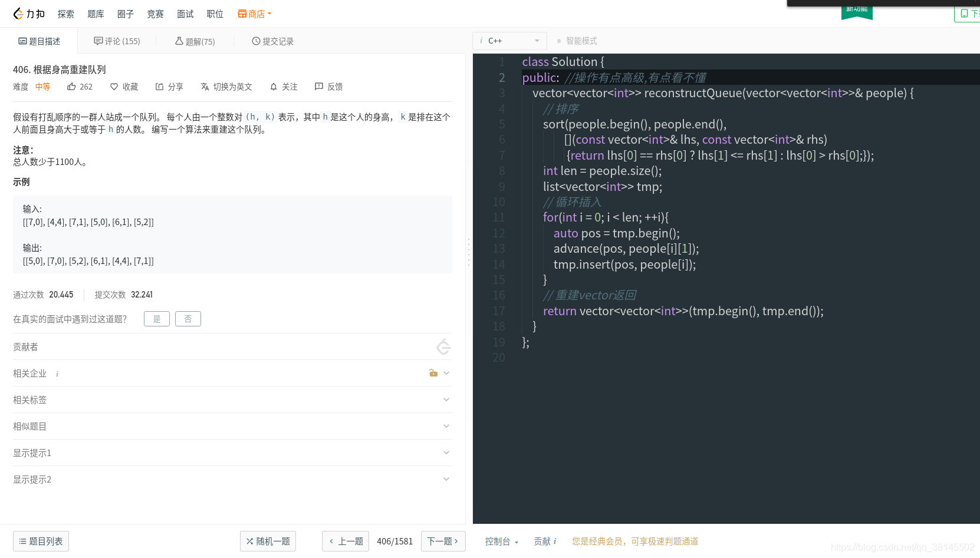
Task: Open the 题库 menu
Action: pos(96,14)
